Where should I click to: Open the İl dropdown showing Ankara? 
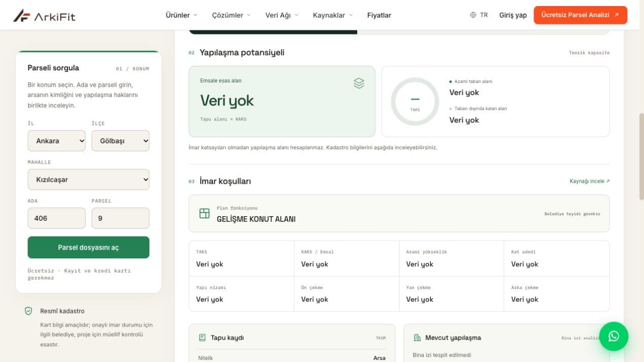(x=57, y=141)
